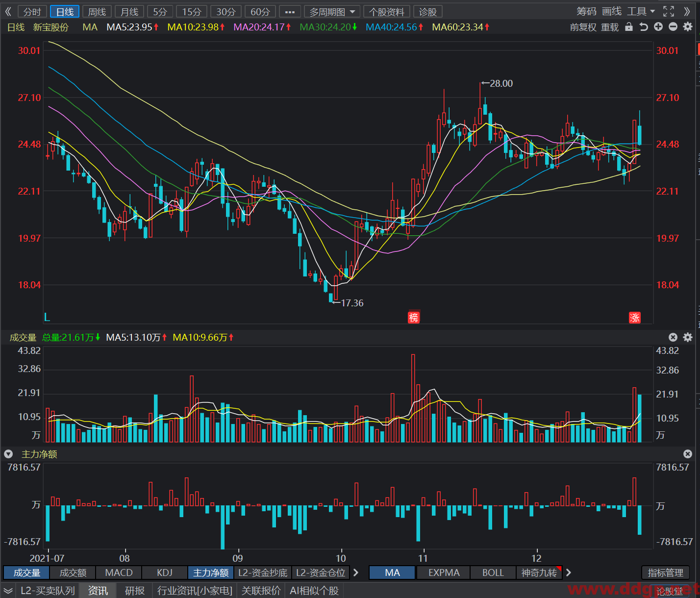
Task: Close the 成交量 volume panel
Action: tap(673, 337)
